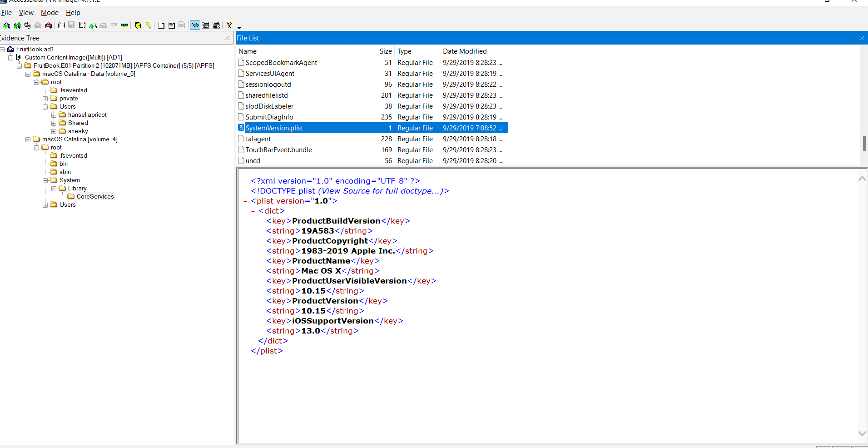Viewport: 868px width, 448px height.
Task: Expand the Shared folder node
Action: pos(54,123)
